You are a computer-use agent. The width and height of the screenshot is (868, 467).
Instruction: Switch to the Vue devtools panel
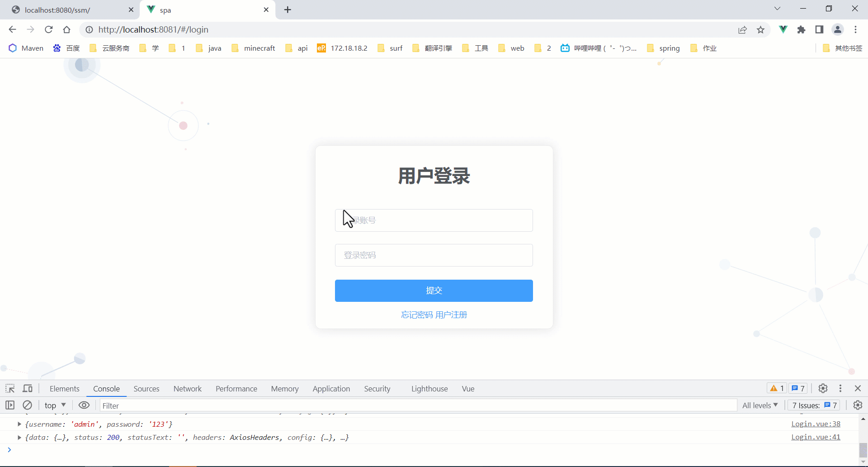[x=468, y=389]
